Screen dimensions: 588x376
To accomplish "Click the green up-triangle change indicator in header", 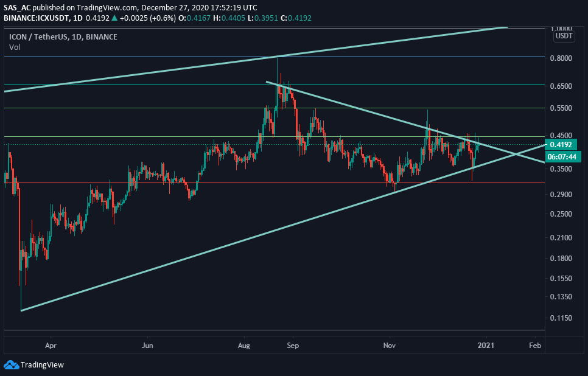I will pos(114,18).
